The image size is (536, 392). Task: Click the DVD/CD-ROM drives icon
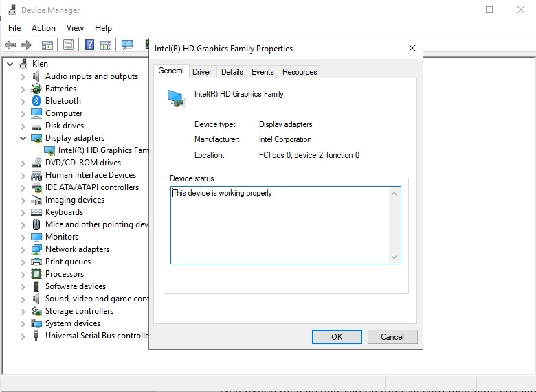pos(36,163)
